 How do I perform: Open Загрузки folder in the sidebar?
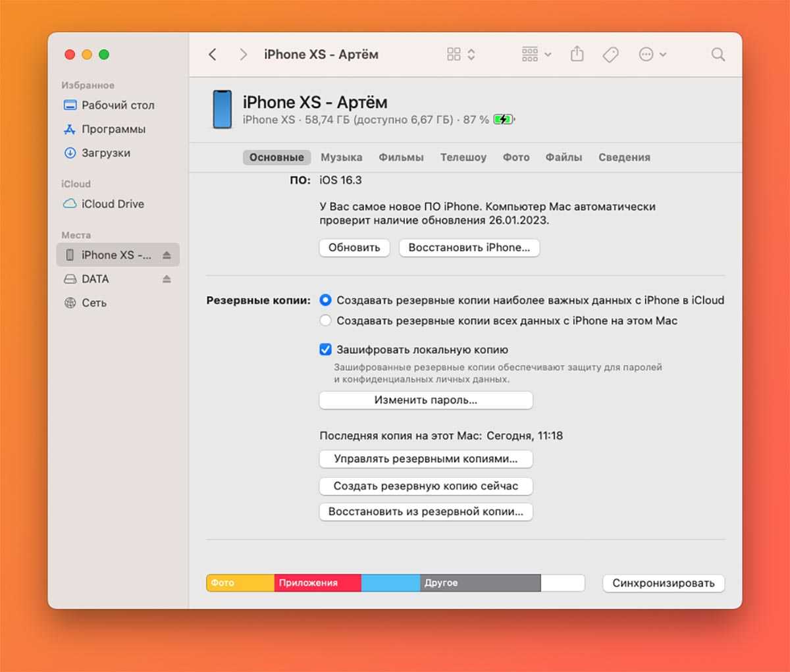(x=105, y=153)
